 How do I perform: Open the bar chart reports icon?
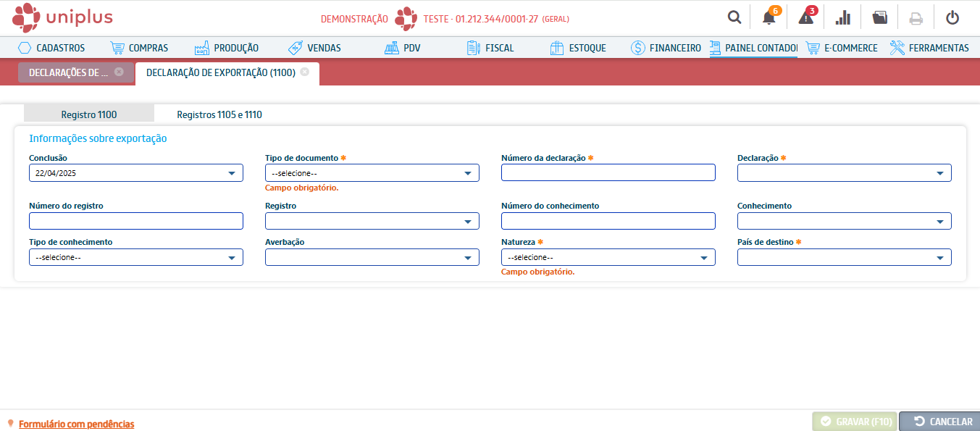(843, 18)
